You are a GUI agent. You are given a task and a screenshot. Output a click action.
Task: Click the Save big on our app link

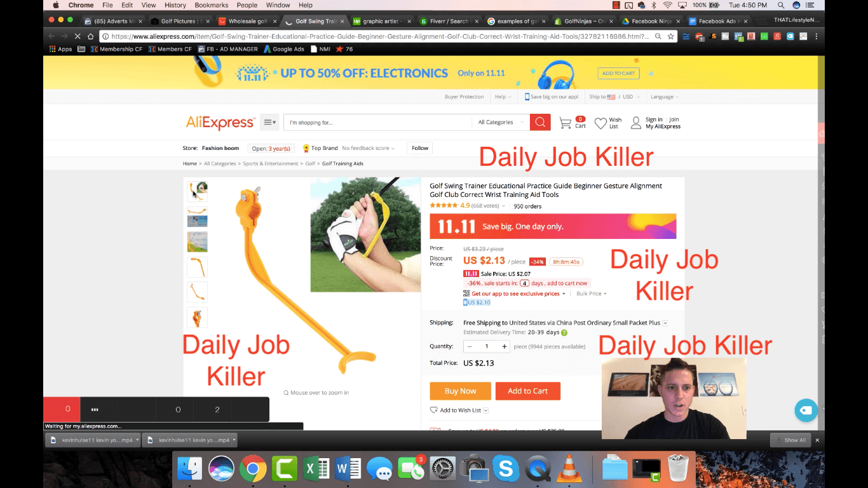point(552,97)
